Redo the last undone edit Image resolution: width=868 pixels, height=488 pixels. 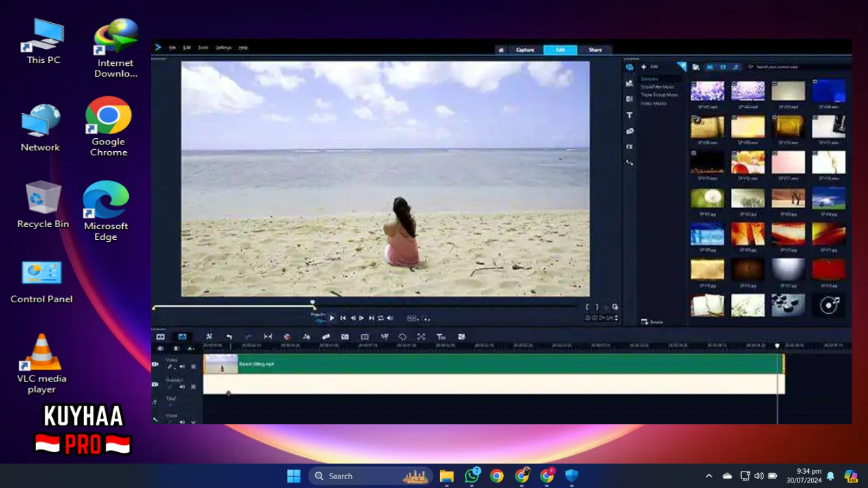(x=248, y=337)
